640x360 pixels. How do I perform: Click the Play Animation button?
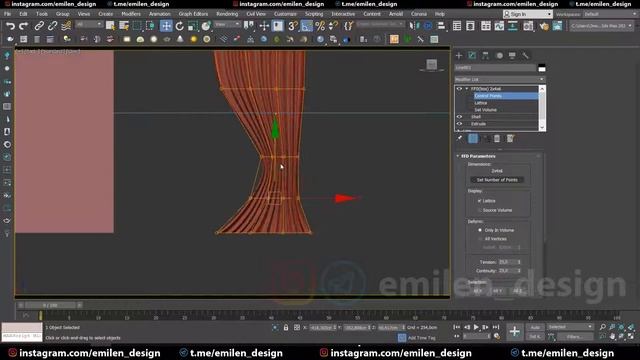pyautogui.click(x=476, y=327)
